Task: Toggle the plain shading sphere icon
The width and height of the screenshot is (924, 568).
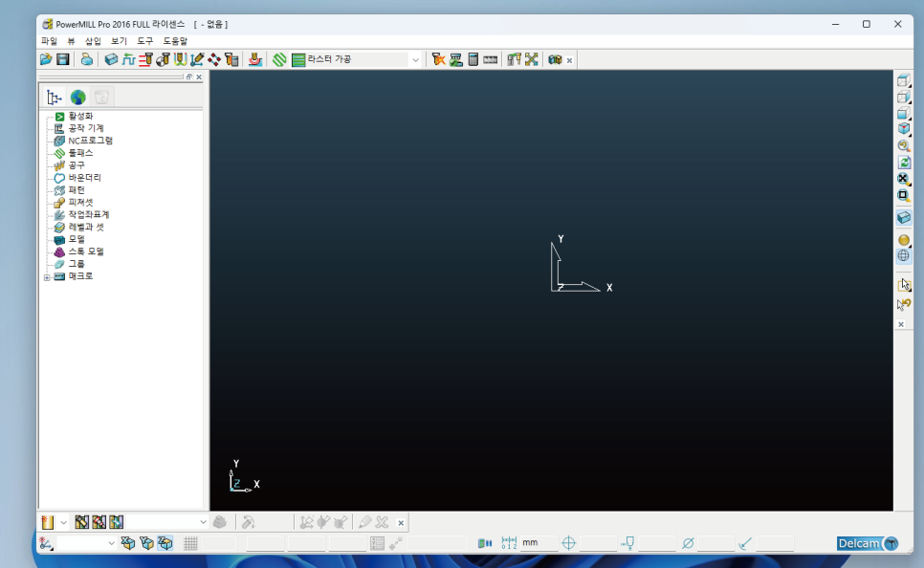Action: pyautogui.click(x=903, y=240)
